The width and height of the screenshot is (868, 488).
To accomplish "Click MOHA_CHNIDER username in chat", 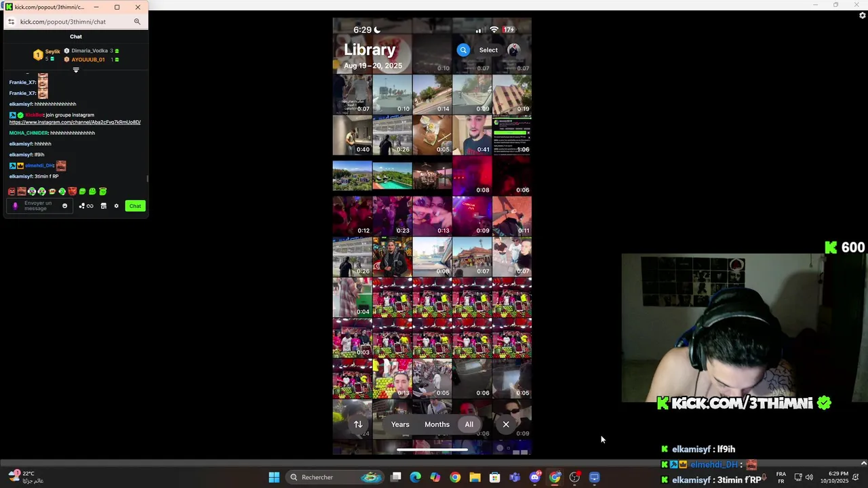I will (28, 133).
